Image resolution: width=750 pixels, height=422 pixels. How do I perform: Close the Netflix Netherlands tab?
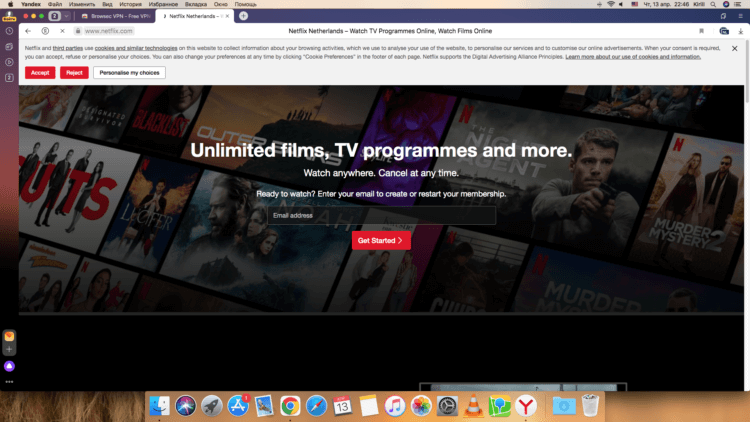pos(227,16)
